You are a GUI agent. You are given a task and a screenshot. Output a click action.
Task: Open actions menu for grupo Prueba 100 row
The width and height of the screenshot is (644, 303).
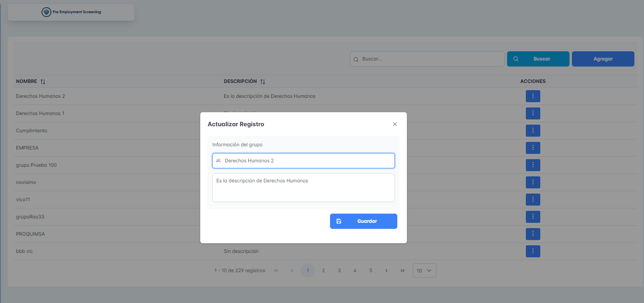[x=533, y=165]
